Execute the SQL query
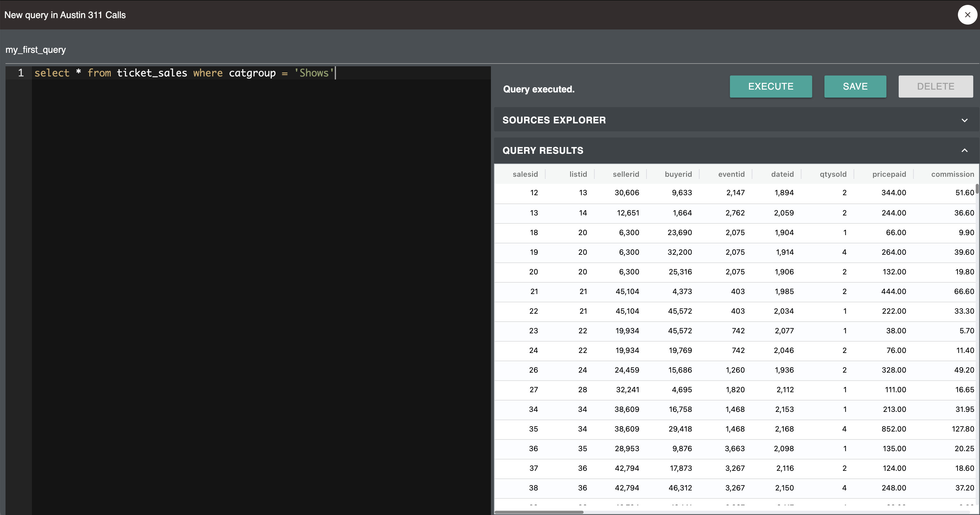Screen dimensions: 980x515 pos(770,87)
